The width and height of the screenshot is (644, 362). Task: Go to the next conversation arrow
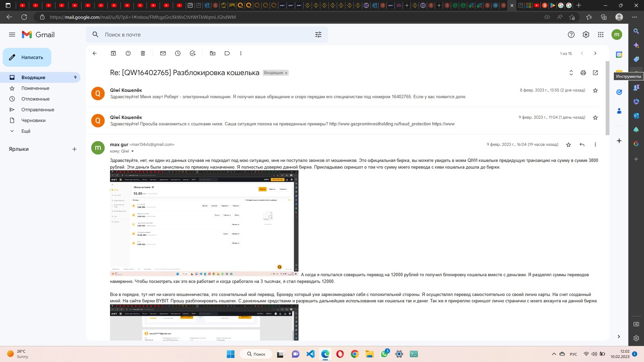point(595,53)
